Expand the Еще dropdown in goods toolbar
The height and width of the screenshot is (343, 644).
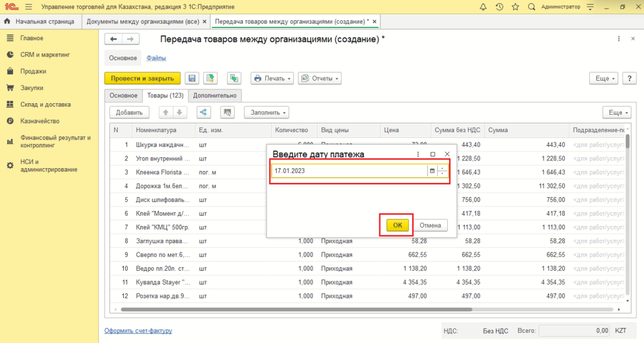617,112
